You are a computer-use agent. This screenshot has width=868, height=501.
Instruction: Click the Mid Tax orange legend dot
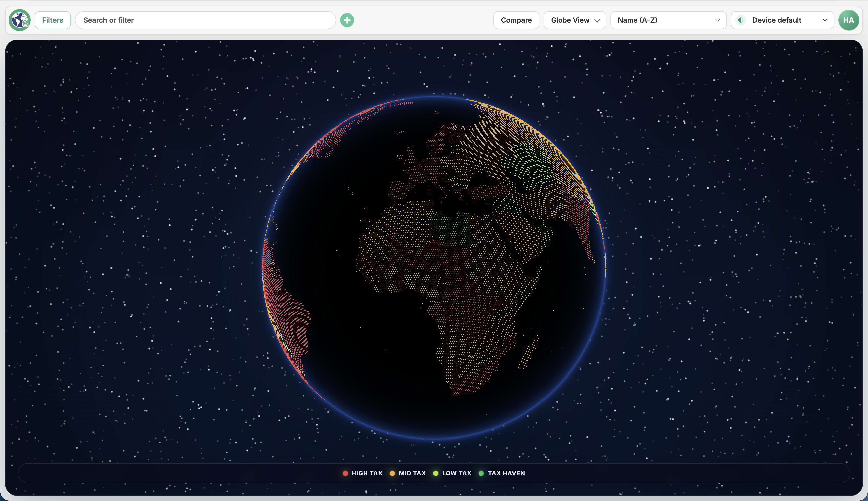pos(392,473)
